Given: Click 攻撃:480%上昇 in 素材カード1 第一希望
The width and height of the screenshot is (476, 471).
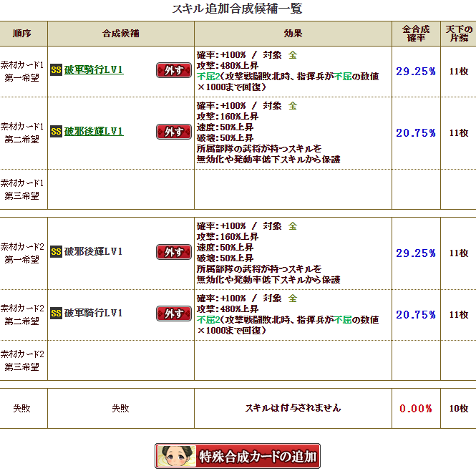Looking at the screenshot, I should [x=228, y=66].
